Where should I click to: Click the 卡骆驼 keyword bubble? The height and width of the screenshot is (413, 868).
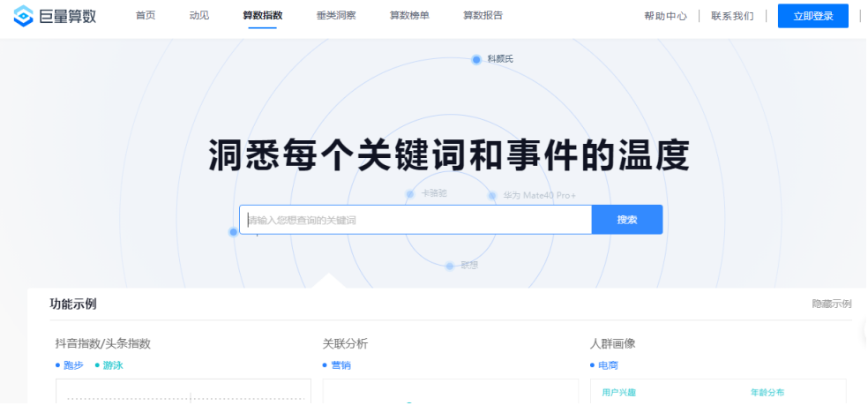(x=433, y=193)
